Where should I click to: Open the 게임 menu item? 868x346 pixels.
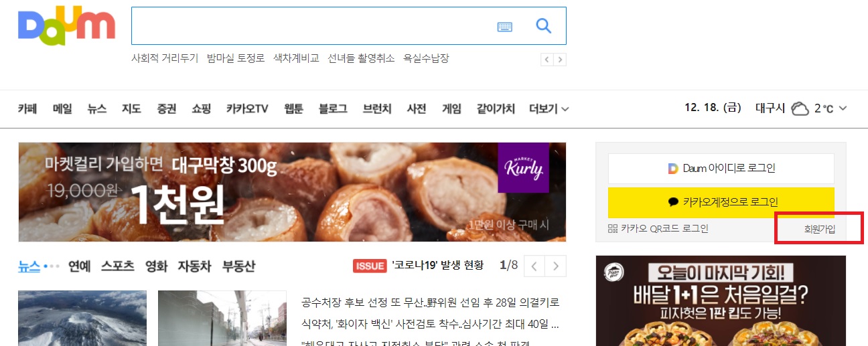(x=451, y=108)
